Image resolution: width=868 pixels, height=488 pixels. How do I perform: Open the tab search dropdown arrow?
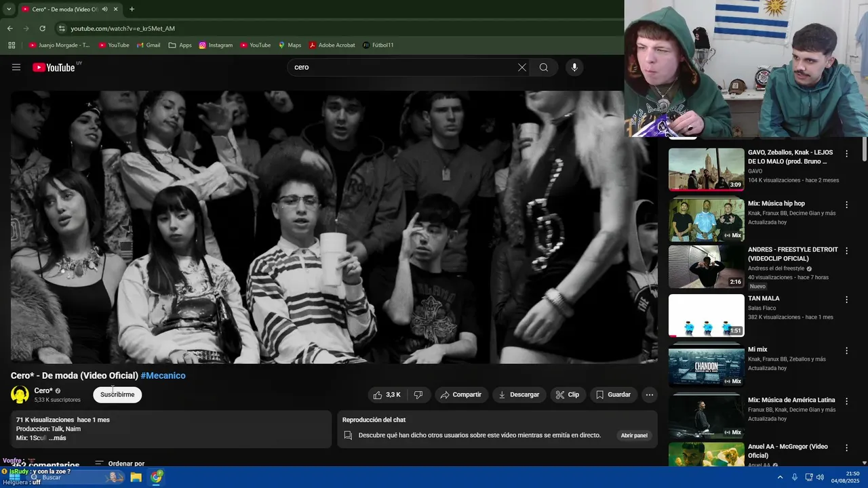[9, 9]
